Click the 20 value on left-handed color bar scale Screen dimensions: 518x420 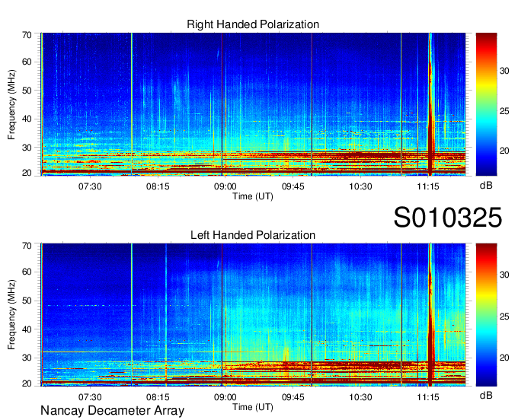click(504, 358)
